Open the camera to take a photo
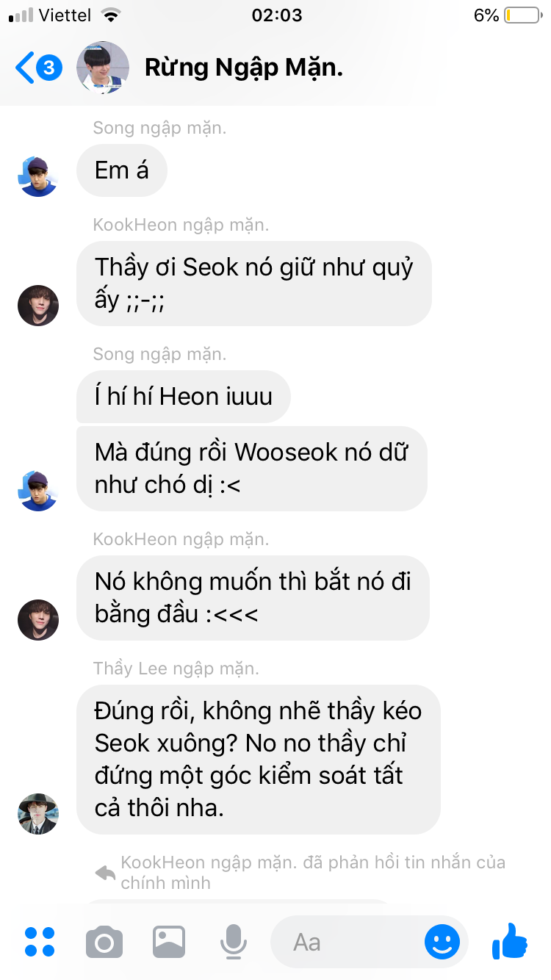Viewport: 551px width, 980px height. (104, 942)
